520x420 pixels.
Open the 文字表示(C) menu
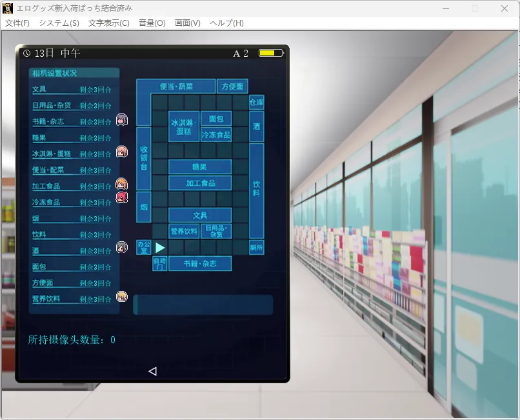tap(109, 23)
